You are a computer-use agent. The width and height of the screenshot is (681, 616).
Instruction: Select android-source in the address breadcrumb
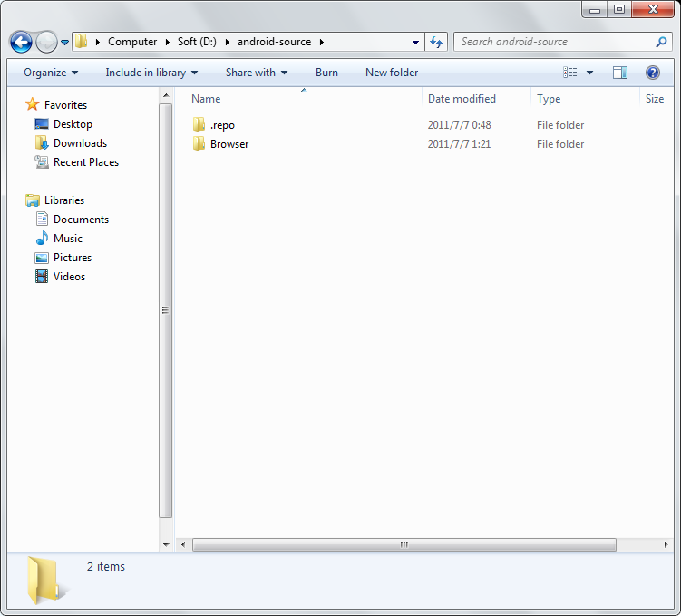[274, 42]
